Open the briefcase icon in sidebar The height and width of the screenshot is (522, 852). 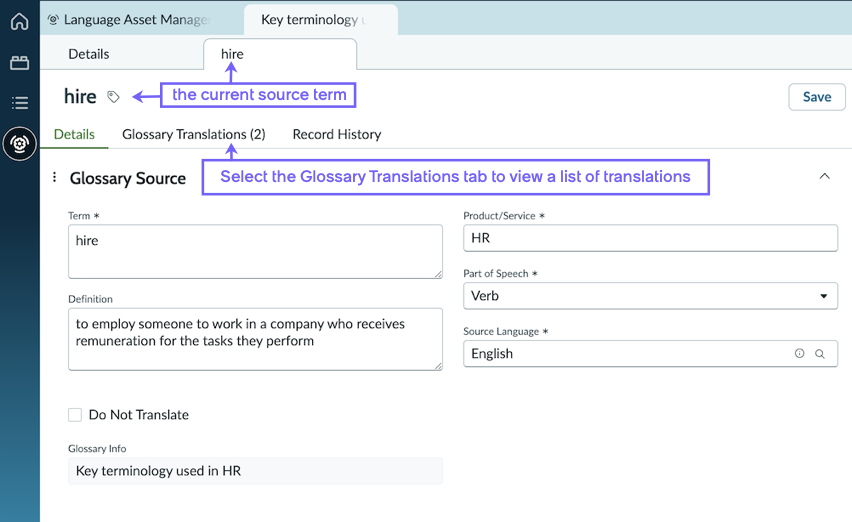click(x=20, y=62)
